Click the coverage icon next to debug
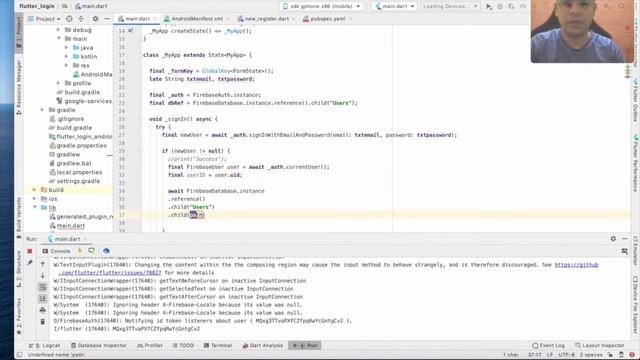Image resolution: width=640 pixels, height=360 pixels. 511,7
